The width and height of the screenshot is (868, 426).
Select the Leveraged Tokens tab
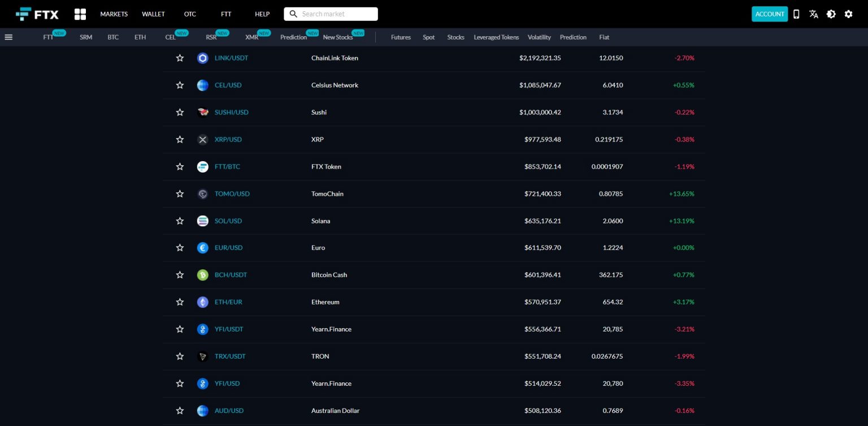[496, 37]
